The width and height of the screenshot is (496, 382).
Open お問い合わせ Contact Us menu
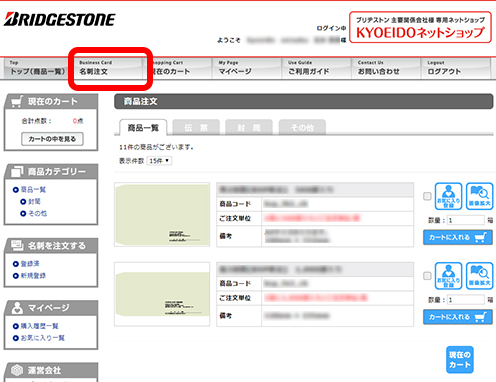(x=386, y=68)
